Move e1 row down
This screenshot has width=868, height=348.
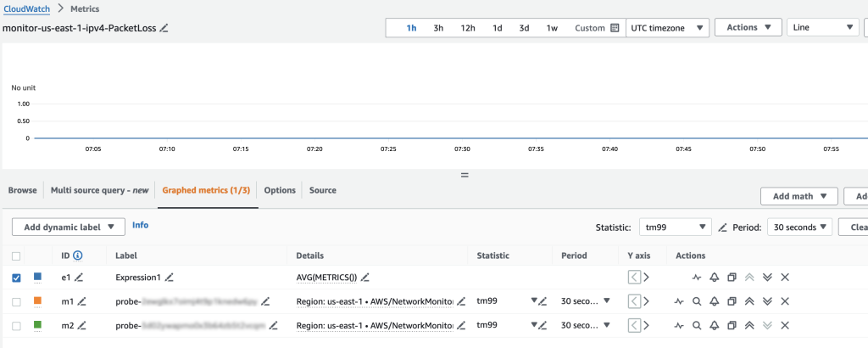pos(766,277)
